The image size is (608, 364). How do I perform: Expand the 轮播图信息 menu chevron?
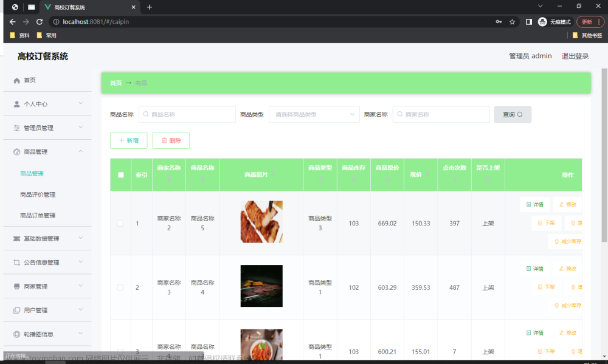point(81,334)
